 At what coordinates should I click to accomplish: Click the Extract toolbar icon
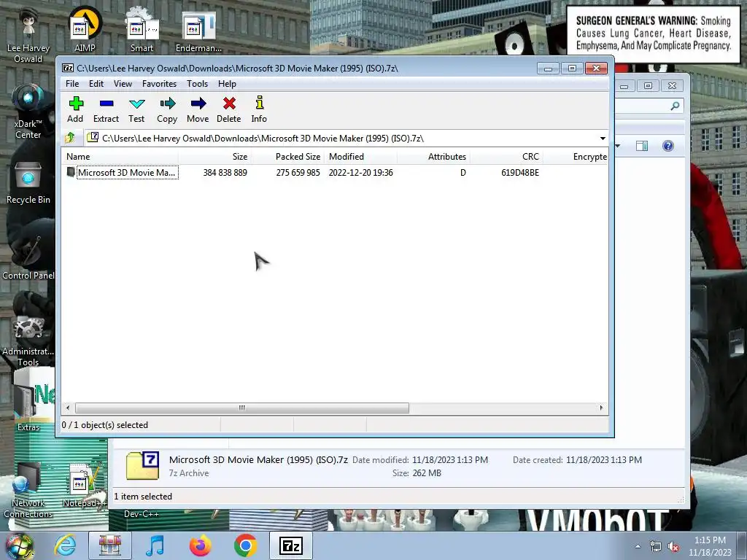coord(107,104)
